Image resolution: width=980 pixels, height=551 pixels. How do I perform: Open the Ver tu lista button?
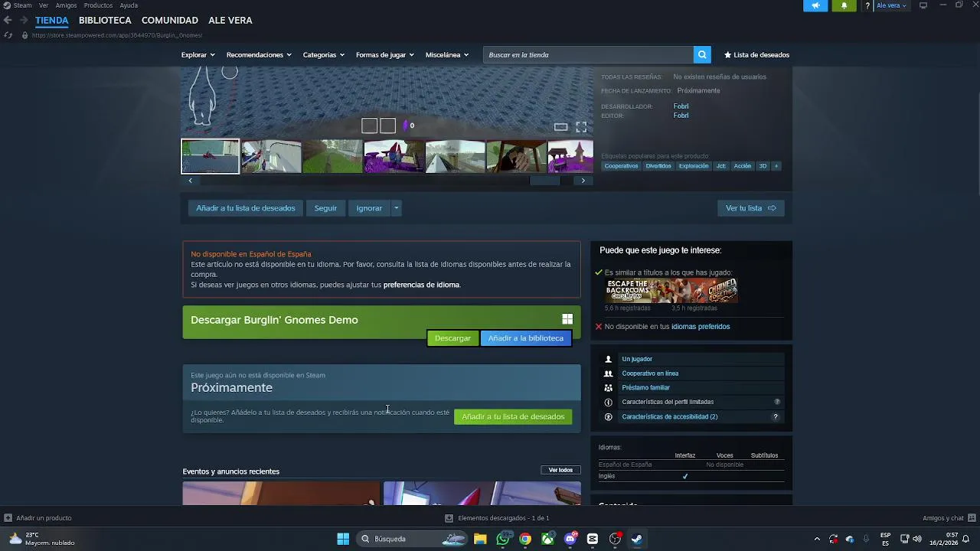pyautogui.click(x=751, y=208)
